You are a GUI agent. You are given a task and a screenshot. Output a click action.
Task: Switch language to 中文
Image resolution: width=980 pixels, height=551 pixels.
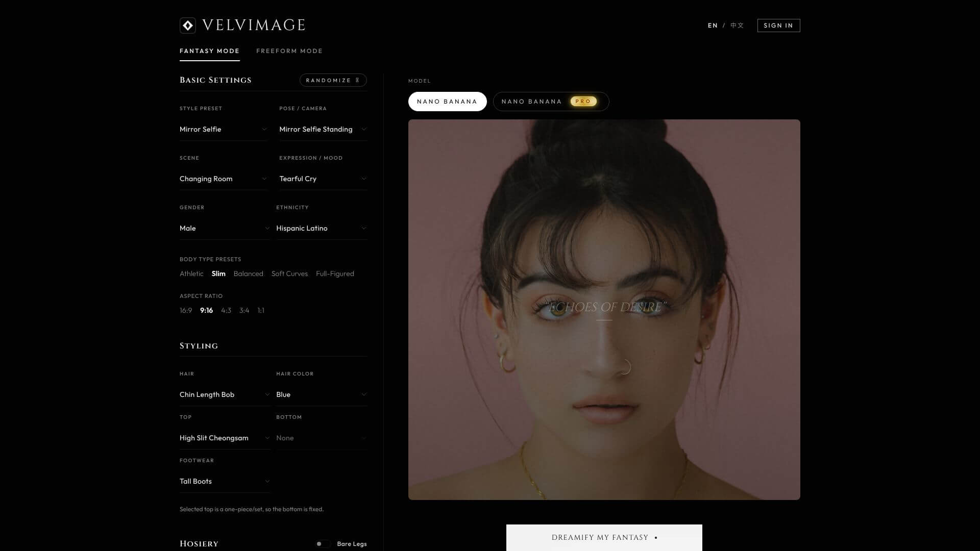pos(737,26)
